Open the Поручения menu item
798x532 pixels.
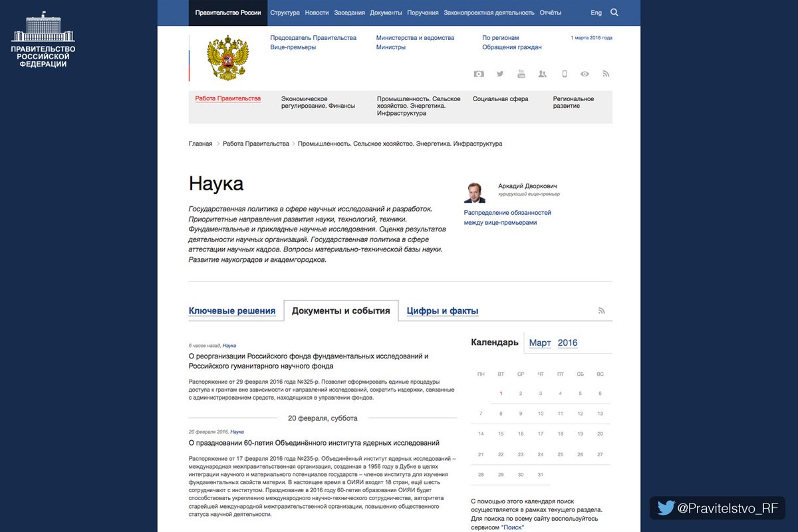tap(423, 13)
